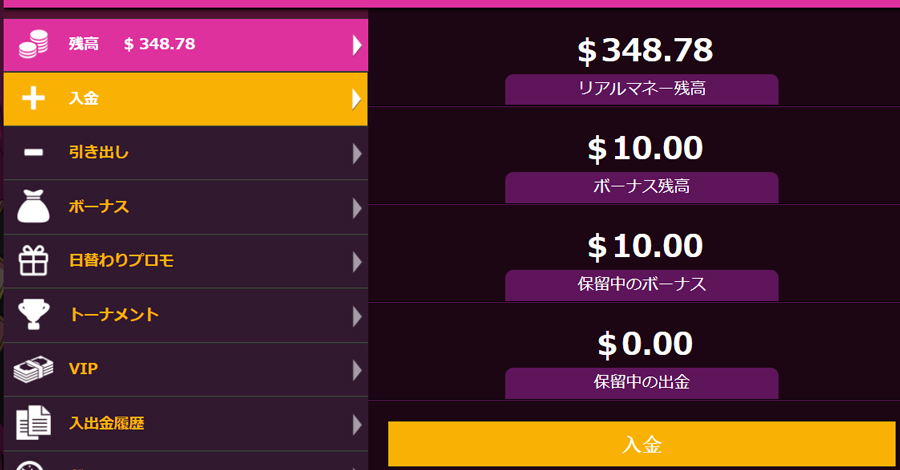
Task: Click the minus withdrawal icon
Action: coord(33,152)
